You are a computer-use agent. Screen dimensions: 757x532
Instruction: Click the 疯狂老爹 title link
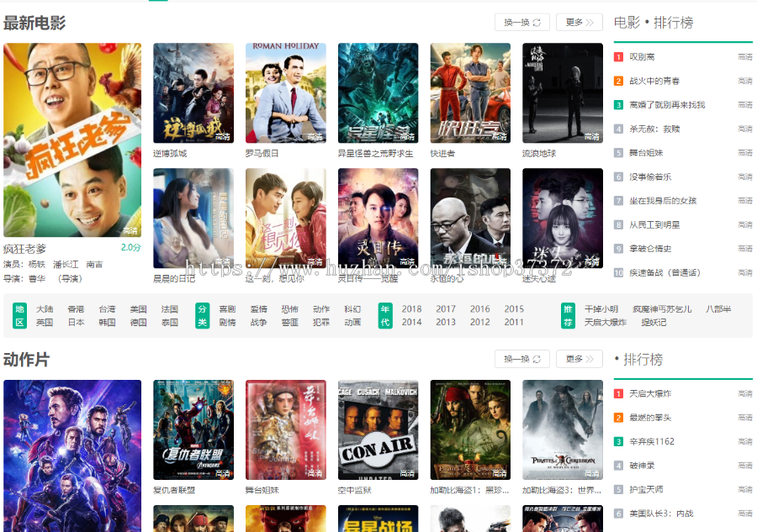(24, 249)
